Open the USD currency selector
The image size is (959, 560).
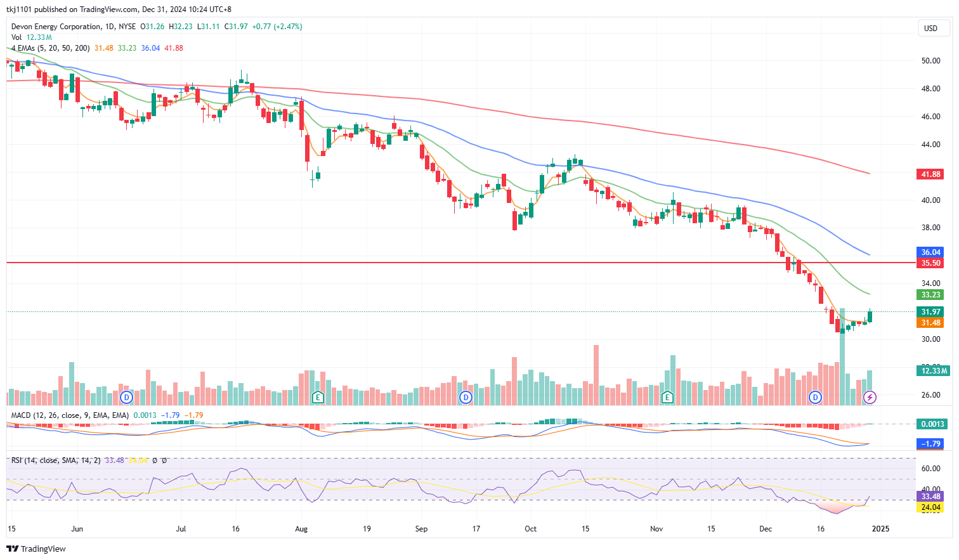click(x=934, y=28)
